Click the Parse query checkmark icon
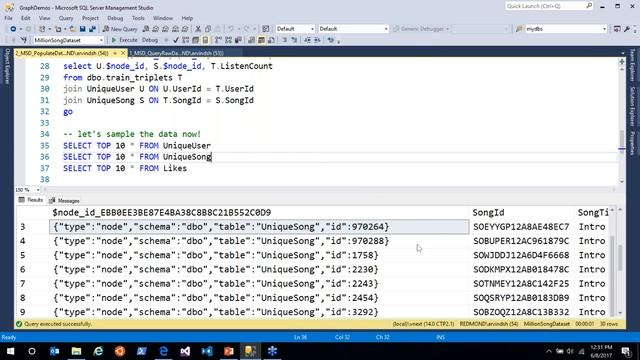This screenshot has width=640, height=360. pos(176,40)
